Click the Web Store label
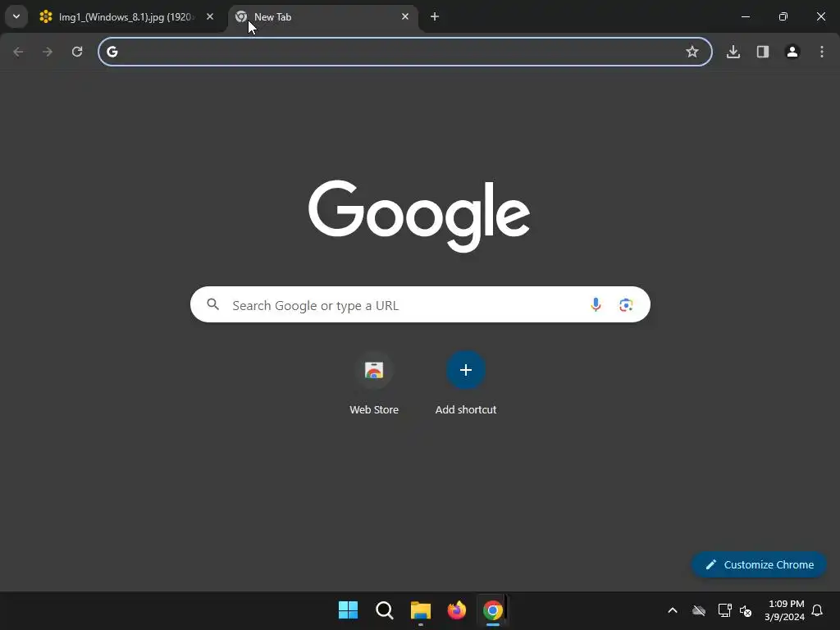 pos(374,410)
